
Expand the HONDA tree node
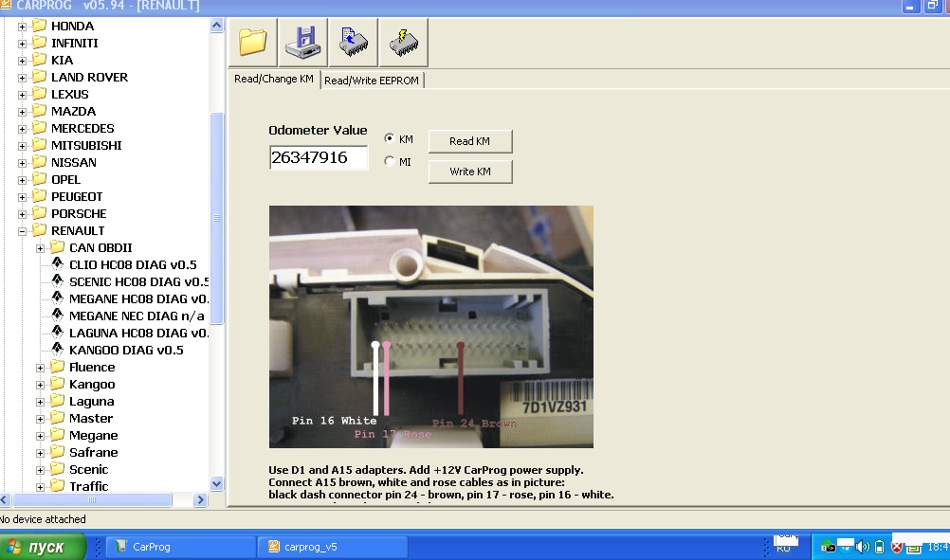point(22,27)
